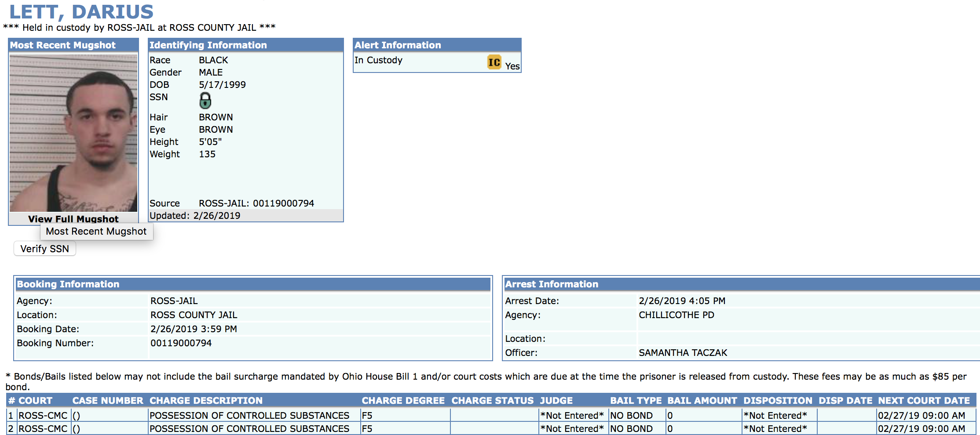Click charge 1 description POSSESSION OF CONTROLLED SUBSTANCES

[249, 415]
